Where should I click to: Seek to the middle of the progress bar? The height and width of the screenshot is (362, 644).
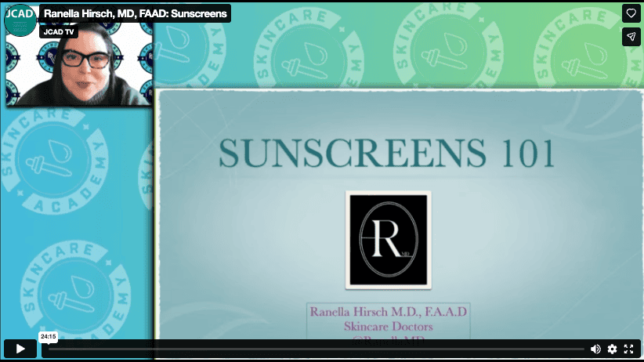pyautogui.click(x=317, y=349)
